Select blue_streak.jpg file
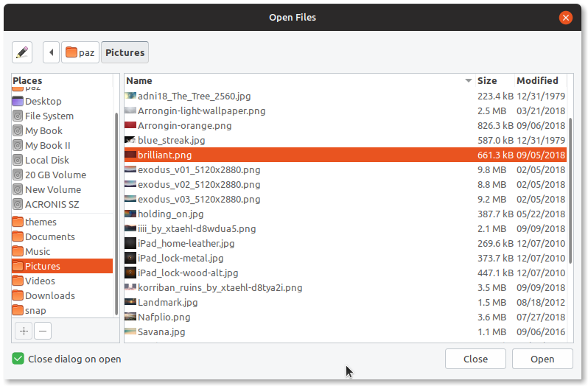 (345, 140)
